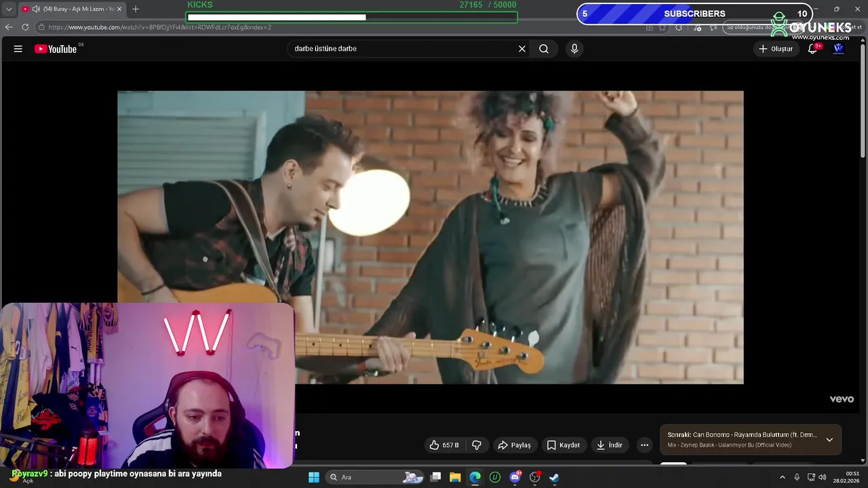Switch to Microsoft Edge in the taskbar
Screen dimensions: 868x488
click(475, 477)
